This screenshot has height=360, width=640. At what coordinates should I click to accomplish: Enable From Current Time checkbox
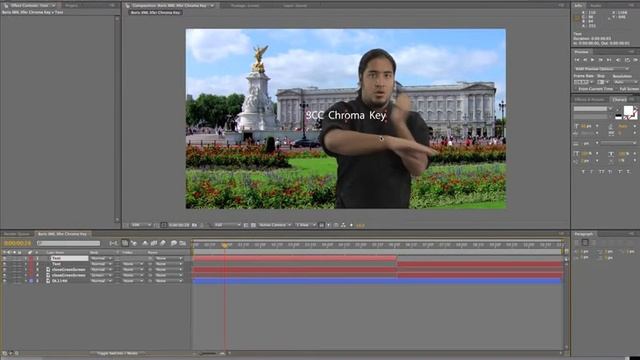point(576,89)
